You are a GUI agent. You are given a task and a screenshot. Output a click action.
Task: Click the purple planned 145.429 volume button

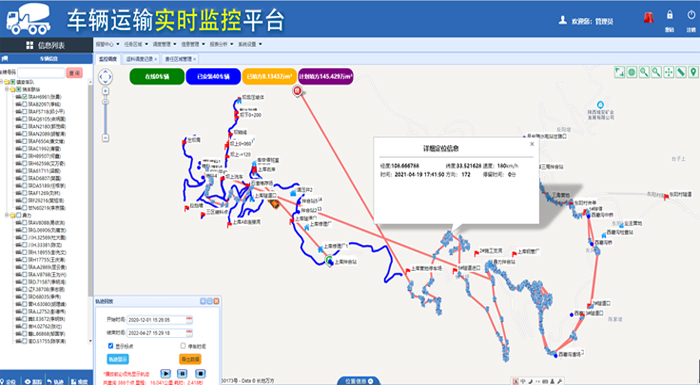pyautogui.click(x=325, y=76)
